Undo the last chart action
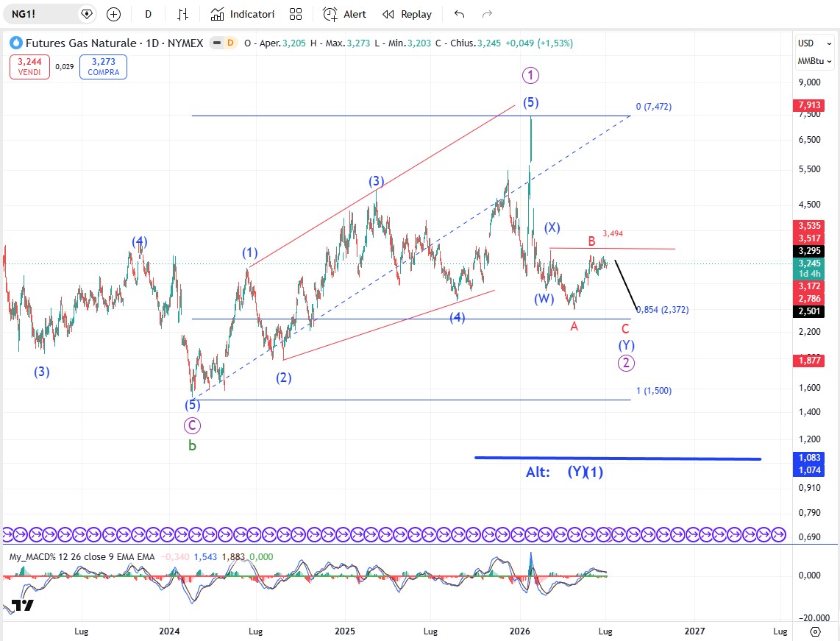Image resolution: width=840 pixels, height=641 pixels. [x=459, y=15]
